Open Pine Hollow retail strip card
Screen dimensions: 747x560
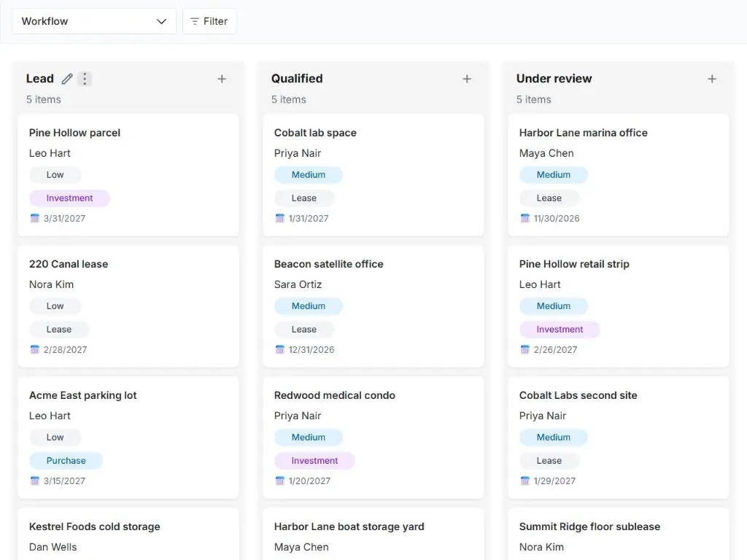(619, 306)
